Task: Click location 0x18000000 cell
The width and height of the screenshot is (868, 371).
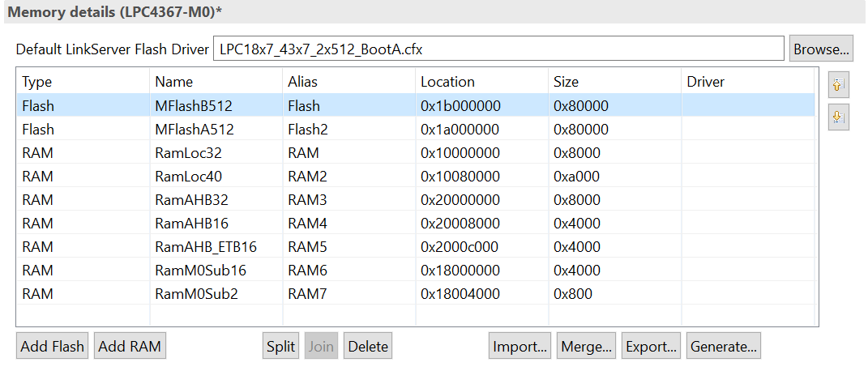Action: click(481, 271)
